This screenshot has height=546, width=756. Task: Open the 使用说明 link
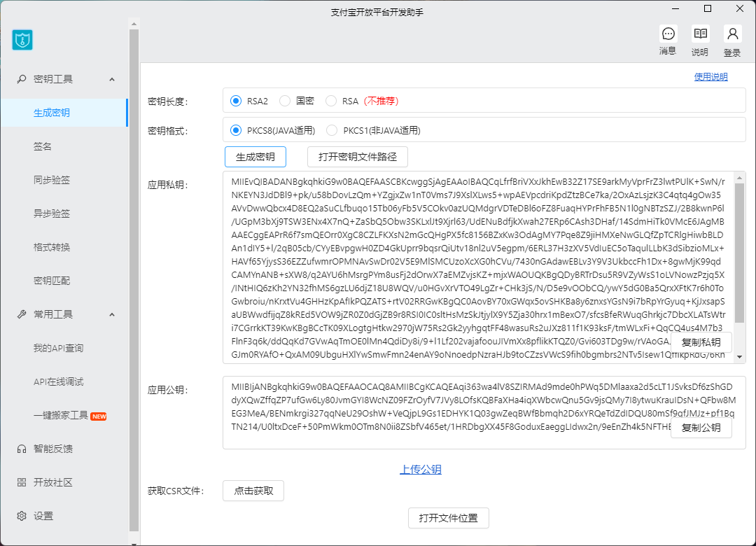coord(710,77)
